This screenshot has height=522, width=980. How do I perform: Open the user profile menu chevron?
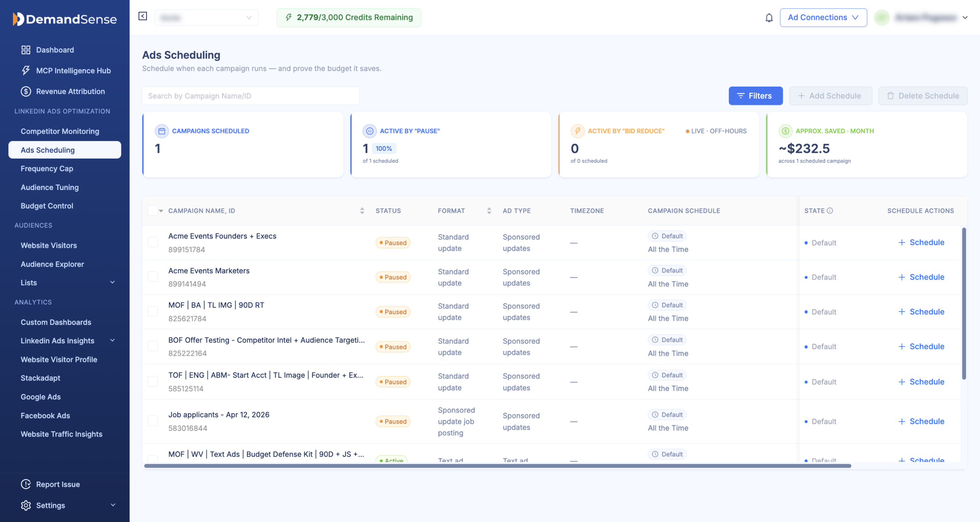tap(965, 18)
